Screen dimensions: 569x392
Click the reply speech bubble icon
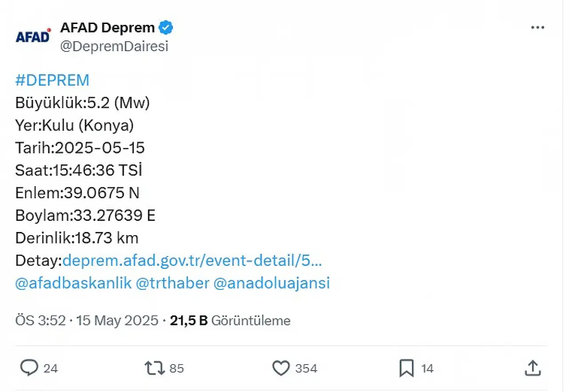(30, 368)
